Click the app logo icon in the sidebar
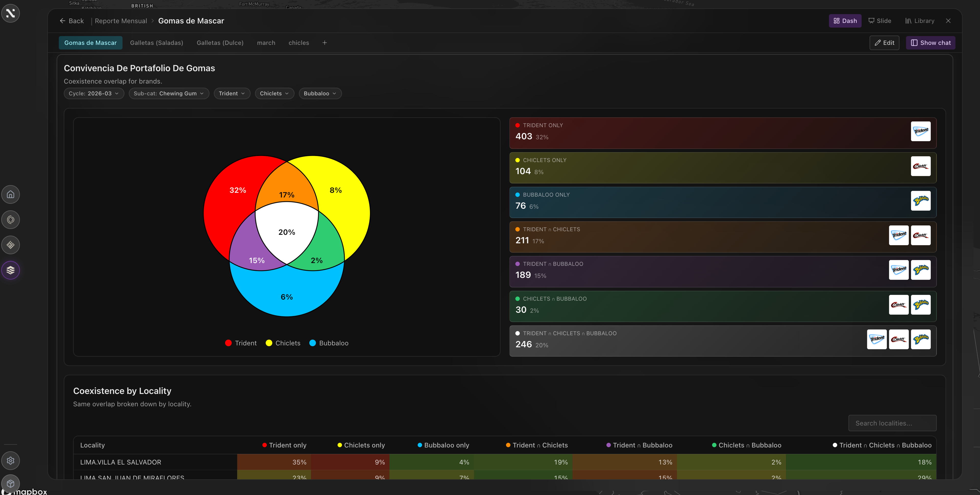Viewport: 980px width, 495px height. [x=10, y=13]
